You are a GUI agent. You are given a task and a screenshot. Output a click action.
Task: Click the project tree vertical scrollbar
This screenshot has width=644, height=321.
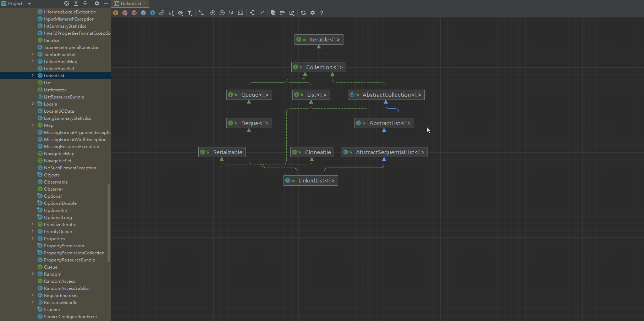pos(109,223)
